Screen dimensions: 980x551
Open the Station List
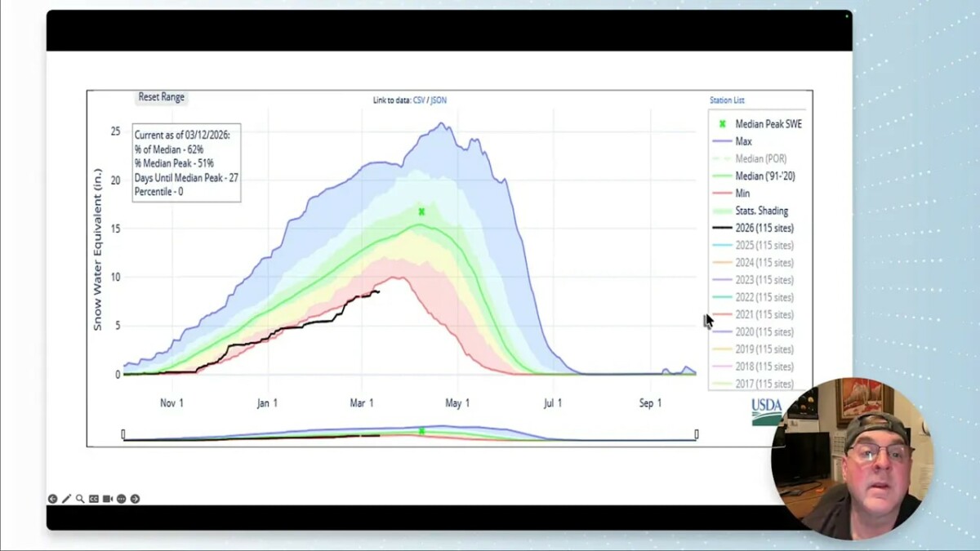(726, 100)
